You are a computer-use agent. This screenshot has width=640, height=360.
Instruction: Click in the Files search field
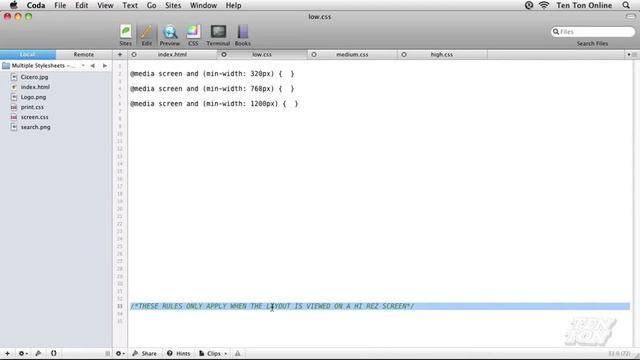click(593, 31)
